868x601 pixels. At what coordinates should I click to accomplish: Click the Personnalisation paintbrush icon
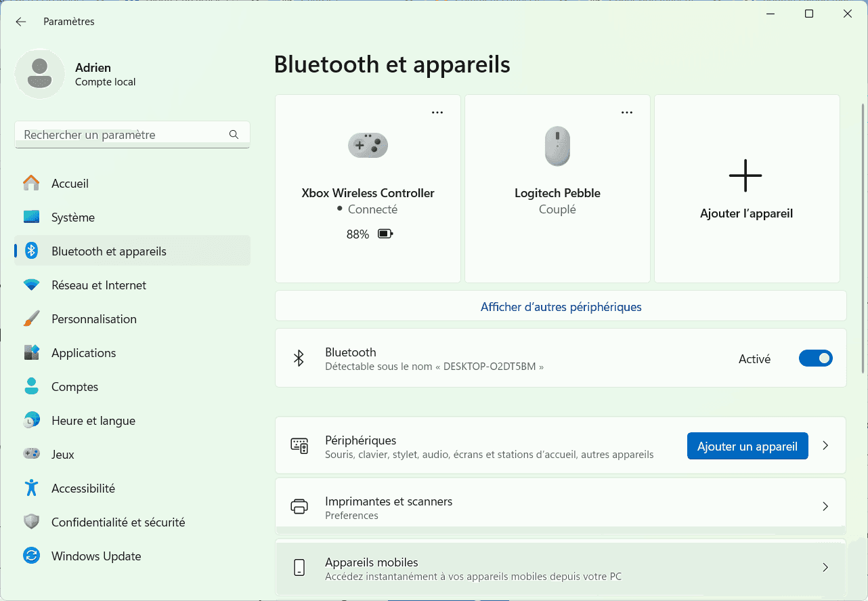coord(31,319)
